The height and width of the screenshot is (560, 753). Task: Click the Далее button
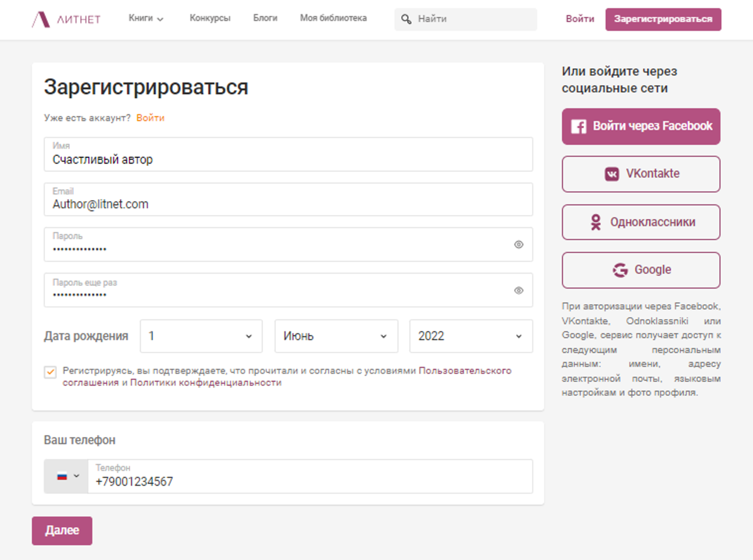tap(62, 530)
